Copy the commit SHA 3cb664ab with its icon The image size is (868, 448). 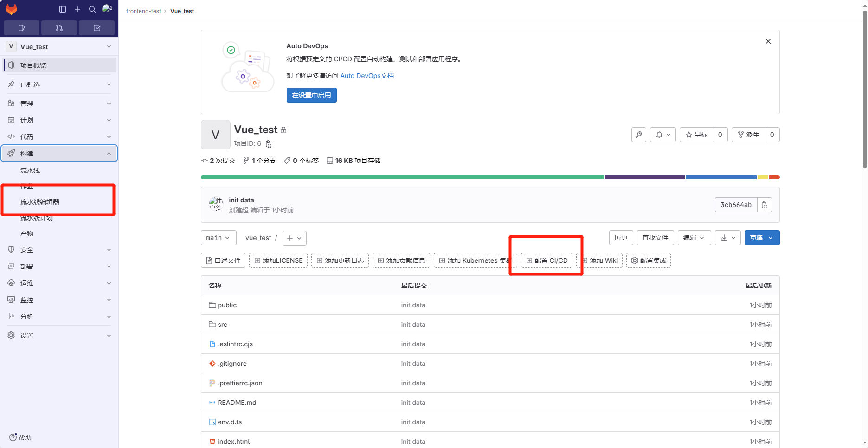point(765,205)
